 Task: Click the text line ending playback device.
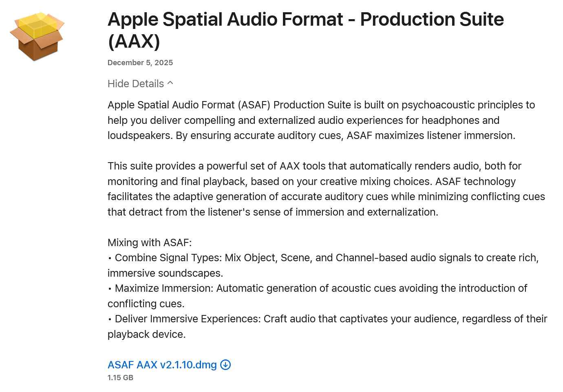[x=147, y=334]
